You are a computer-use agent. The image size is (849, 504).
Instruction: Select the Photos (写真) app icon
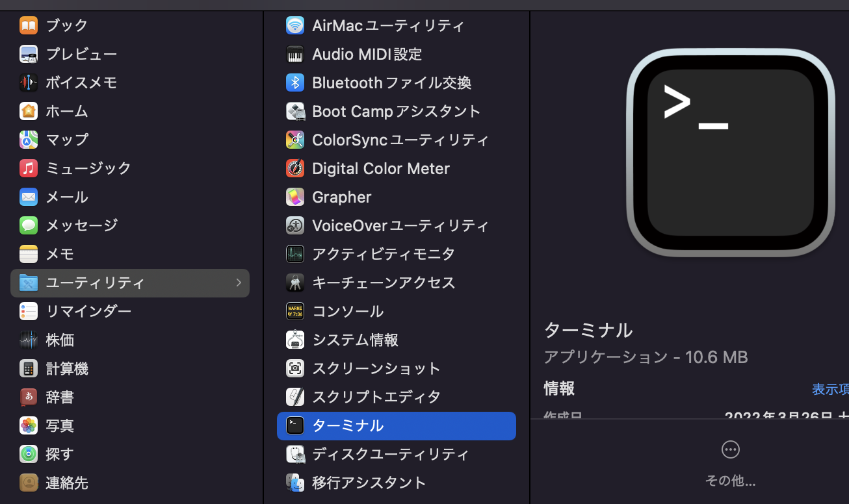pyautogui.click(x=29, y=426)
